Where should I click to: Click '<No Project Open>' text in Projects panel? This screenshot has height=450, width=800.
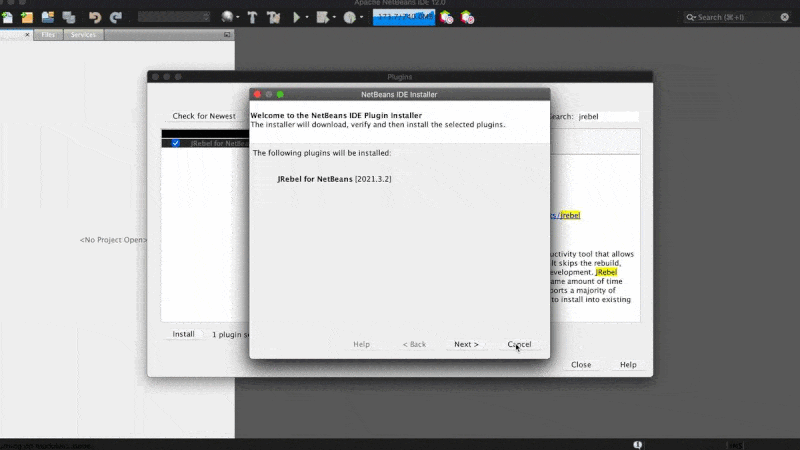[113, 240]
